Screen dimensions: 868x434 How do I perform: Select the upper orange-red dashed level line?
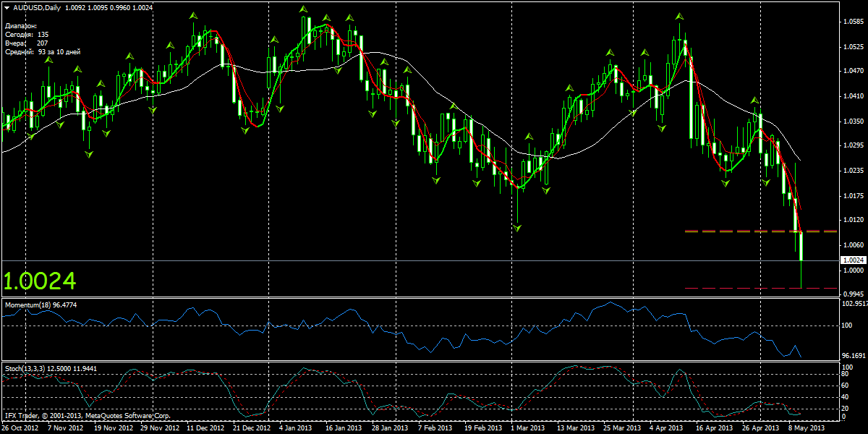pyautogui.click(x=760, y=231)
